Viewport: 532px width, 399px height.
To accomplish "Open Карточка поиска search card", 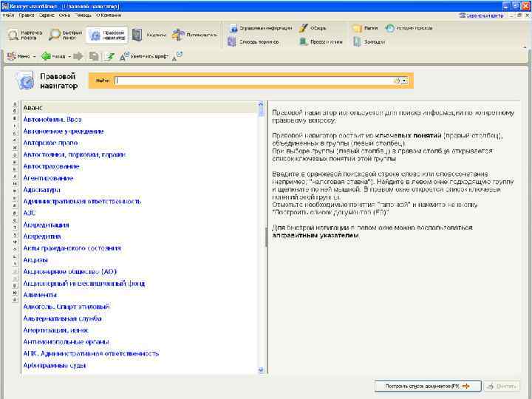I will click(x=25, y=35).
